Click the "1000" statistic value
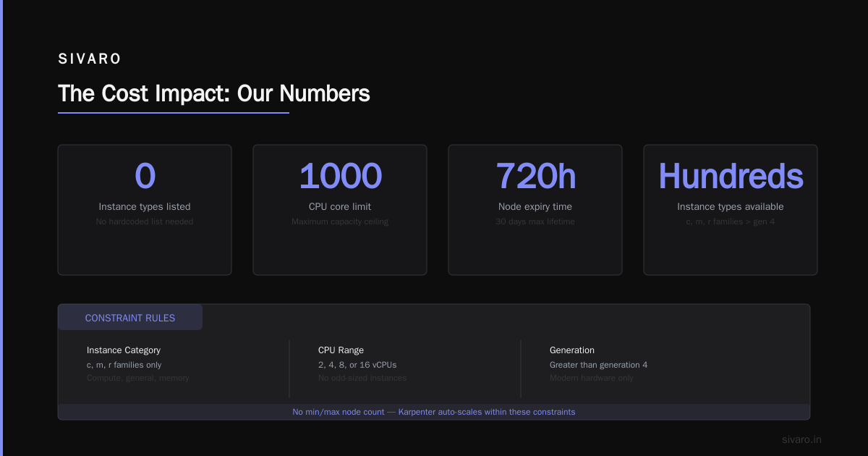 click(x=340, y=176)
